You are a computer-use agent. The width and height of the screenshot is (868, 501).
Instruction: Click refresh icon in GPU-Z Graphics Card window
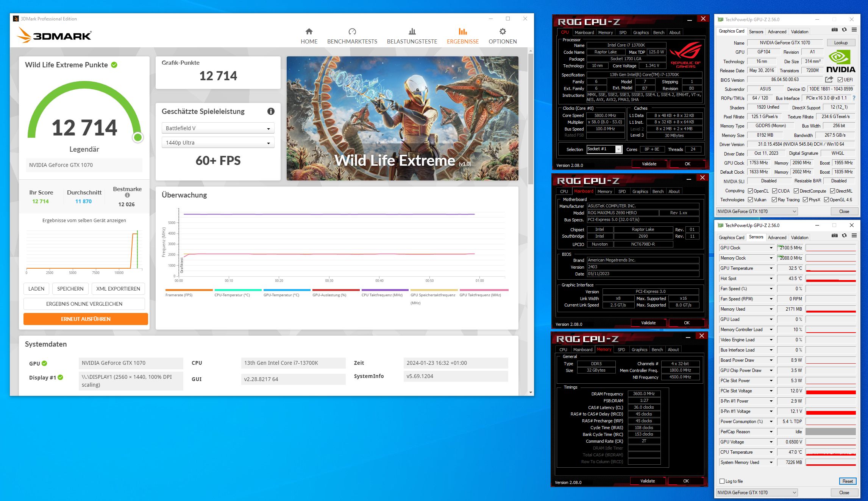(844, 30)
